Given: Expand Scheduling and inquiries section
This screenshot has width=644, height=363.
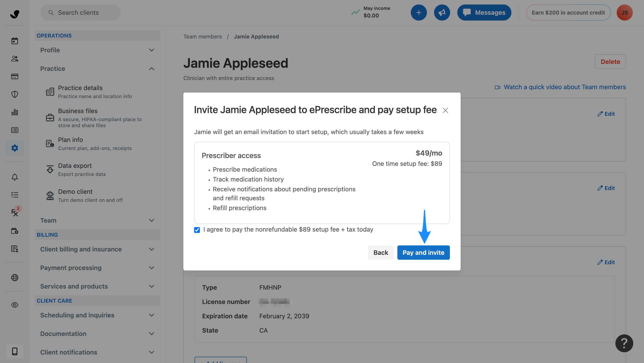Looking at the screenshot, I should pos(97,315).
